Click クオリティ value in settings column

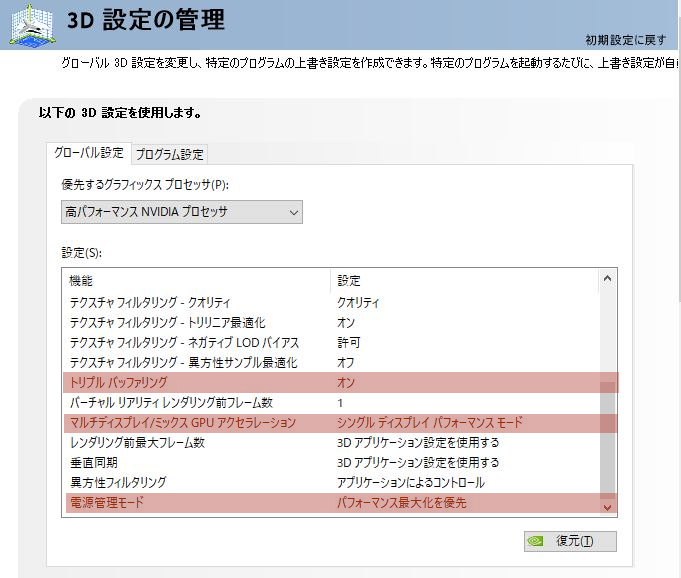pos(358,302)
